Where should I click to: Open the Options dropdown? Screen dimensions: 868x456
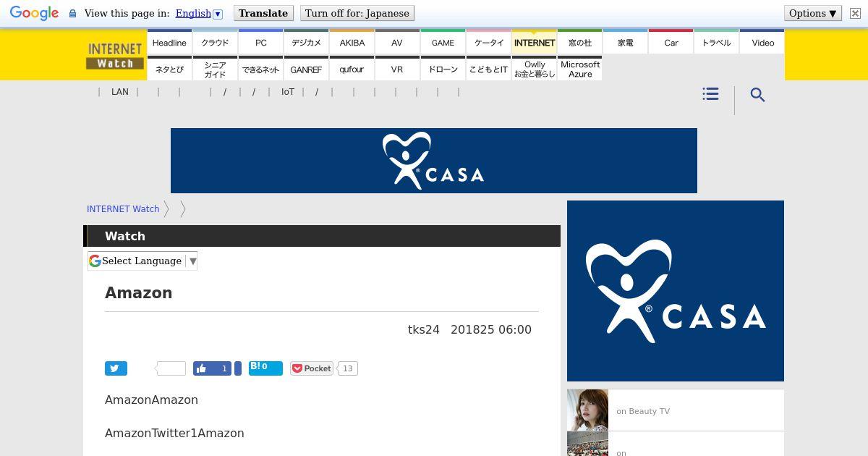(x=813, y=13)
